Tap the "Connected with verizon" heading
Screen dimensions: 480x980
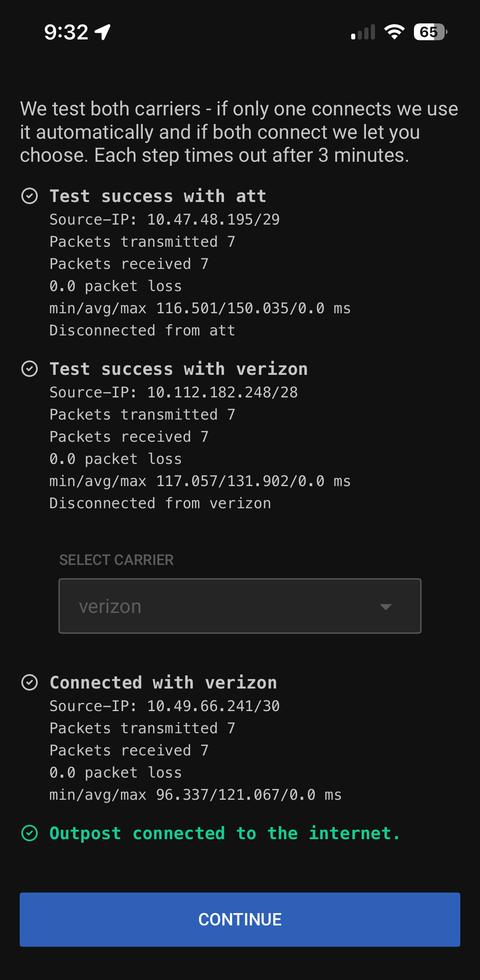click(x=163, y=683)
